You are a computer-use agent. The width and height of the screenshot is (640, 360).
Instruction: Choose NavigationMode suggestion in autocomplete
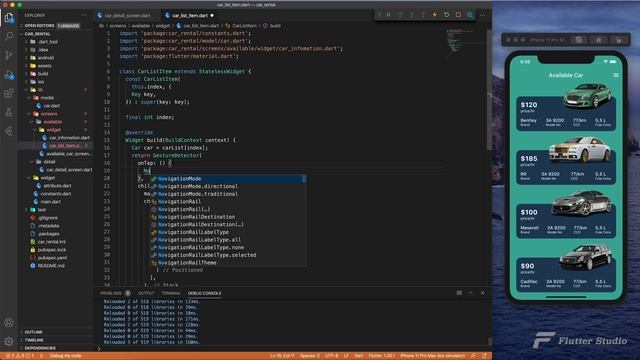tap(228, 179)
